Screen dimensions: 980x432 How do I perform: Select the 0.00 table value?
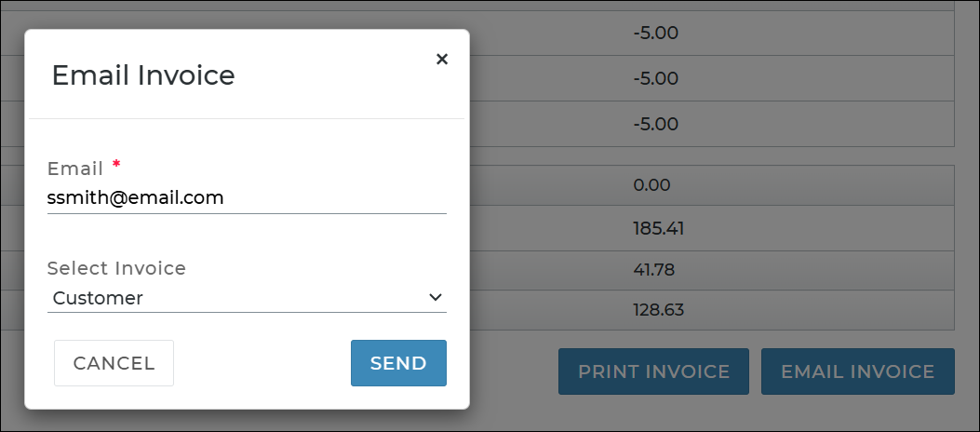(x=651, y=185)
